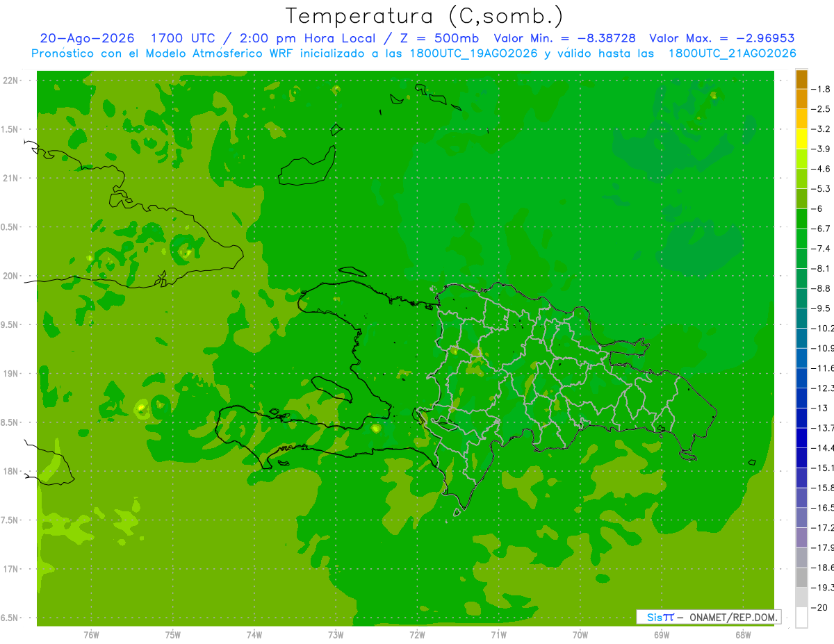Viewport: 834px width, 644px height.
Task: Pick the orange swatch between -1.8 and -2.5
Action: click(x=801, y=99)
